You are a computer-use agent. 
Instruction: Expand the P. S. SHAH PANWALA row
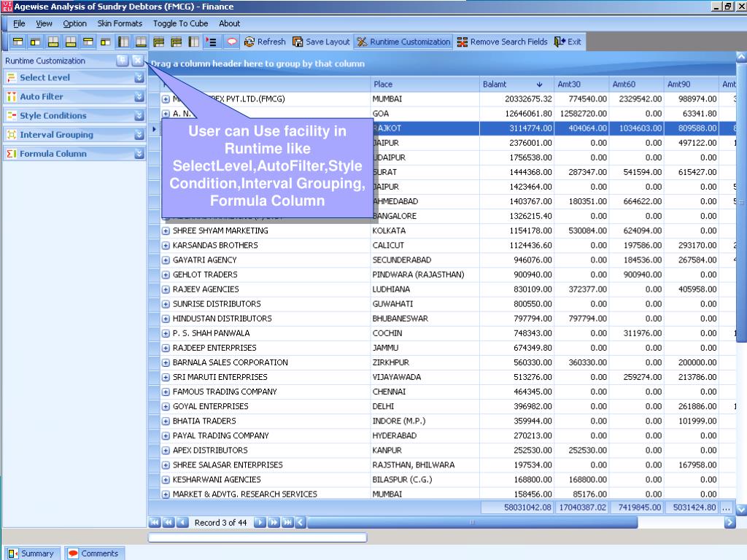pyautogui.click(x=166, y=333)
